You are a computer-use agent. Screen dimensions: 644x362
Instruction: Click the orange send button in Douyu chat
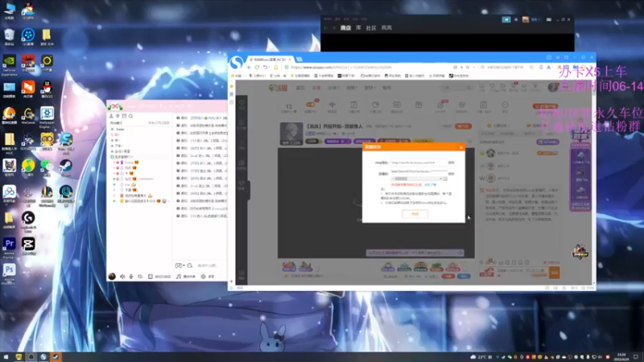(554, 272)
